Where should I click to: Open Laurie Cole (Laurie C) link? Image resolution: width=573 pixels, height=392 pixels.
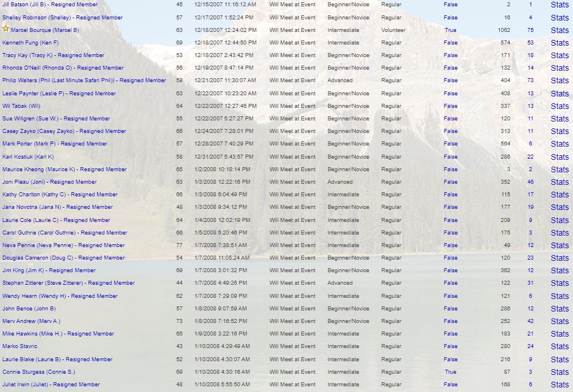(x=57, y=220)
